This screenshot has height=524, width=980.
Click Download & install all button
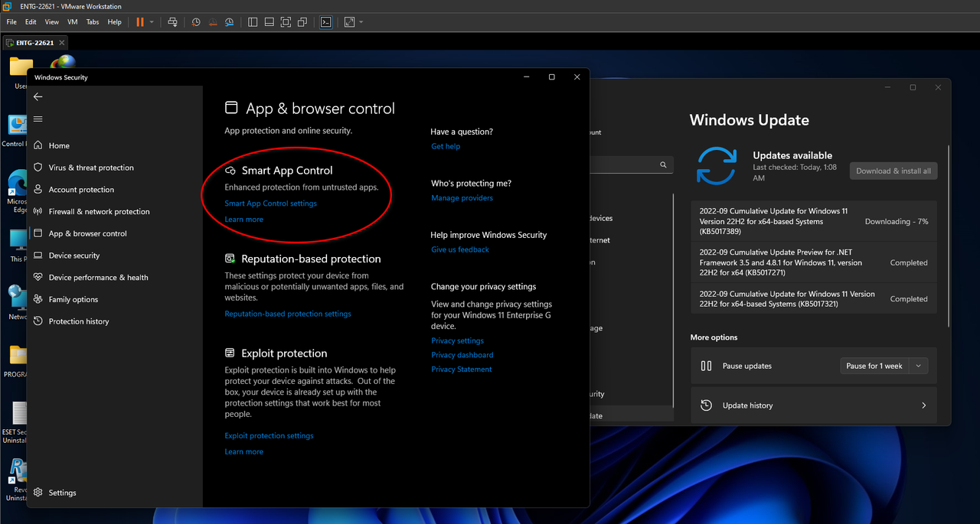point(893,171)
